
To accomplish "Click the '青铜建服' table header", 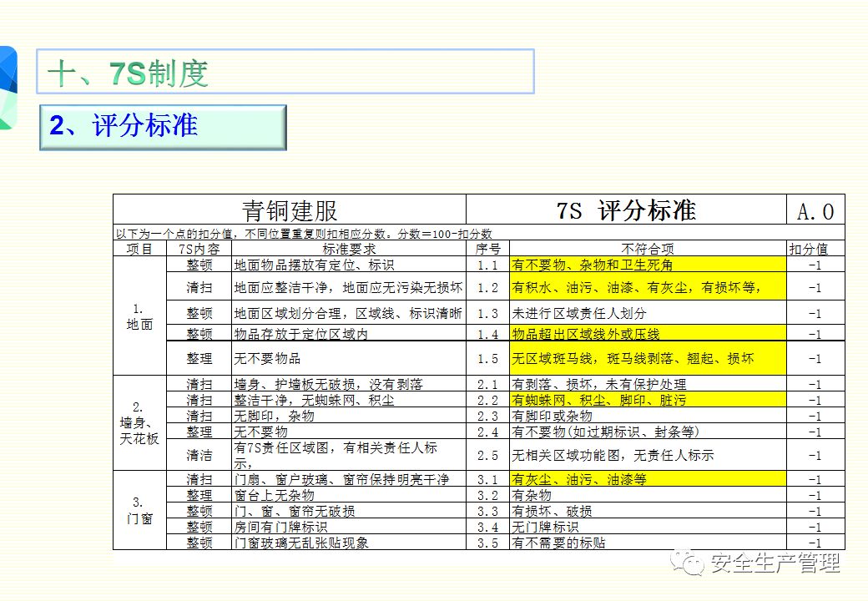I will [x=290, y=210].
